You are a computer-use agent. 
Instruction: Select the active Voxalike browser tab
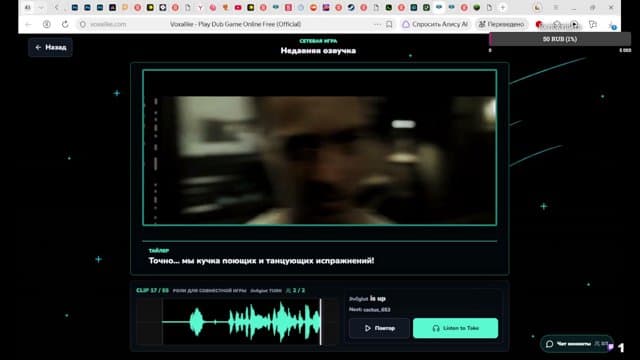439,7
